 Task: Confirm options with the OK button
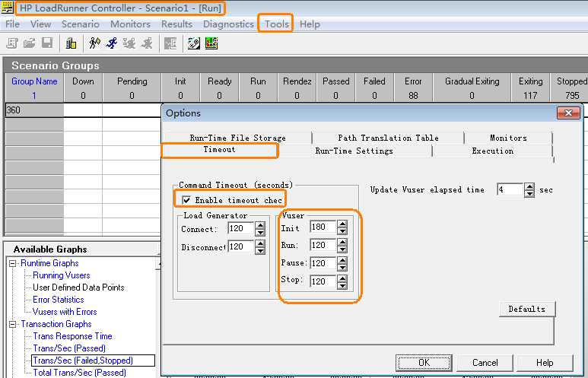[424, 363]
